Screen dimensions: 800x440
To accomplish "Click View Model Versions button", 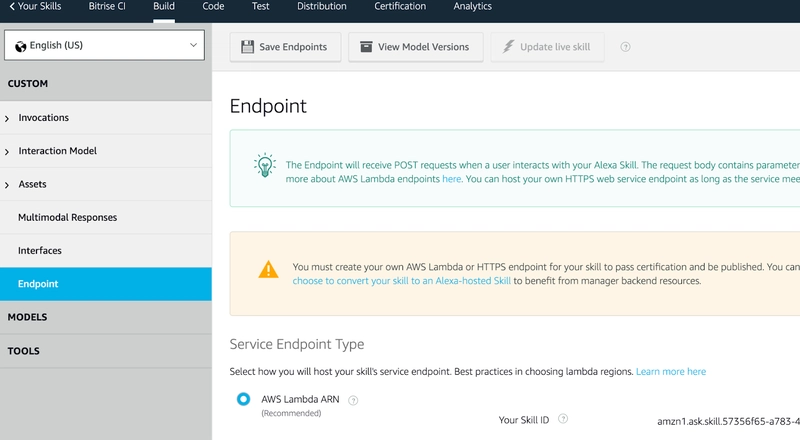I will (416, 47).
